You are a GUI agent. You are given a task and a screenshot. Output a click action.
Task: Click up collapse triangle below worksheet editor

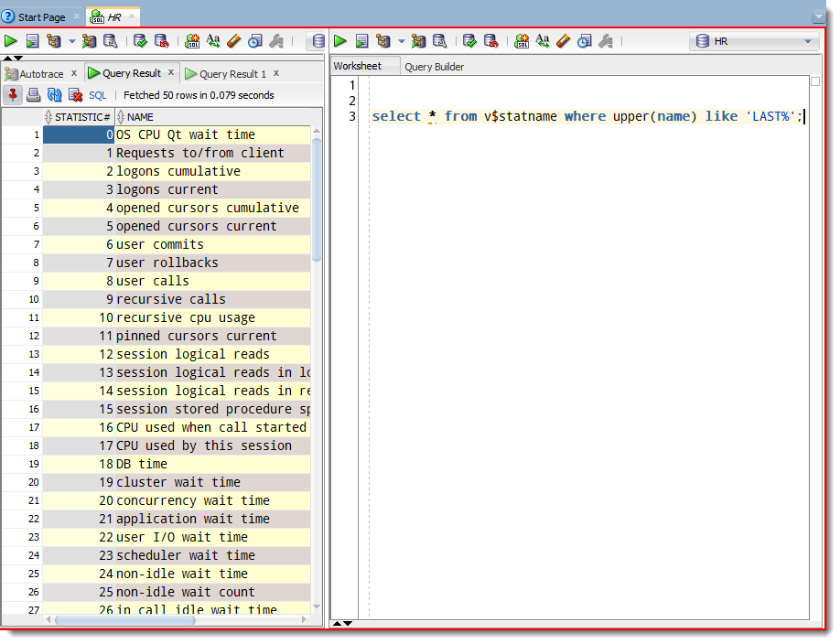pyautogui.click(x=337, y=623)
